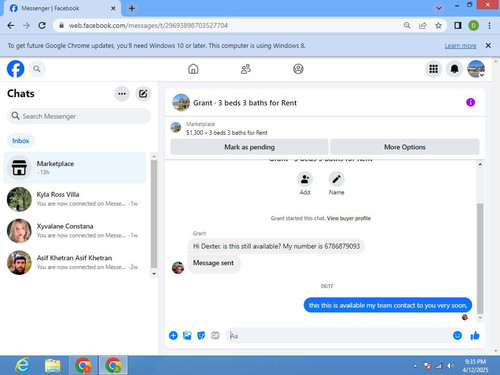The width and height of the screenshot is (500, 375).
Task: Start a new message with compose icon
Action: coord(143,94)
